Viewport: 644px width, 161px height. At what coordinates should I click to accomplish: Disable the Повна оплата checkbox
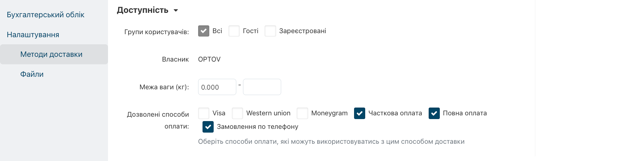[x=434, y=113]
